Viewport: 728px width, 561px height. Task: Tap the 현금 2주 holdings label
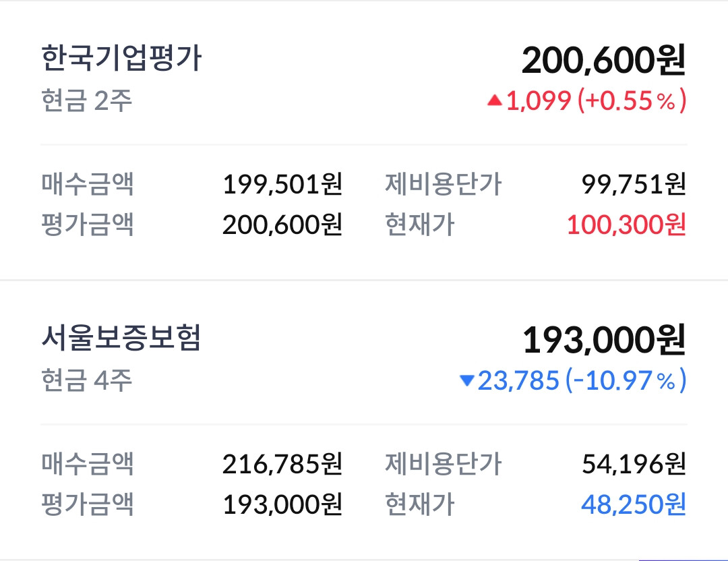point(86,101)
